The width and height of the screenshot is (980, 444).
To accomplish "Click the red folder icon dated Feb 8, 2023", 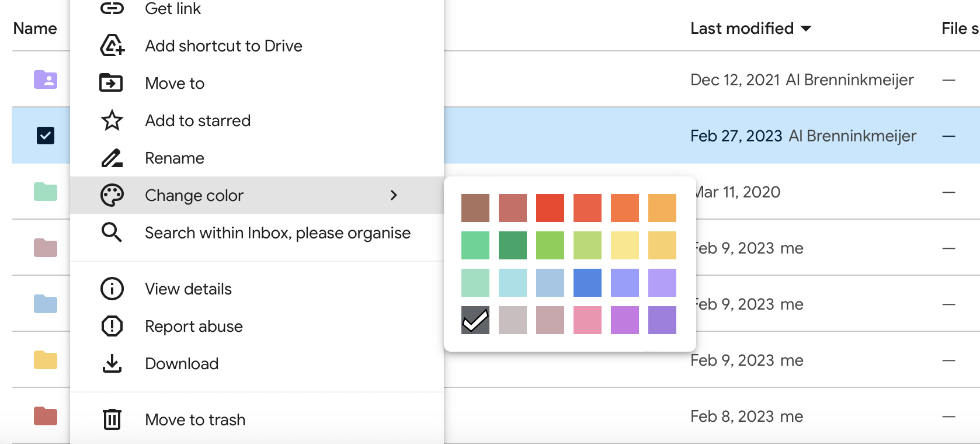I will coord(45,416).
